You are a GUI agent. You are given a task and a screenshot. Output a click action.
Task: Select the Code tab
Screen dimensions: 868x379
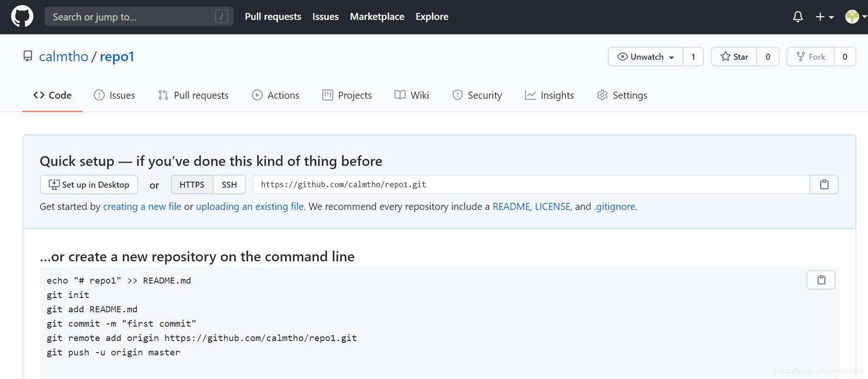[52, 95]
